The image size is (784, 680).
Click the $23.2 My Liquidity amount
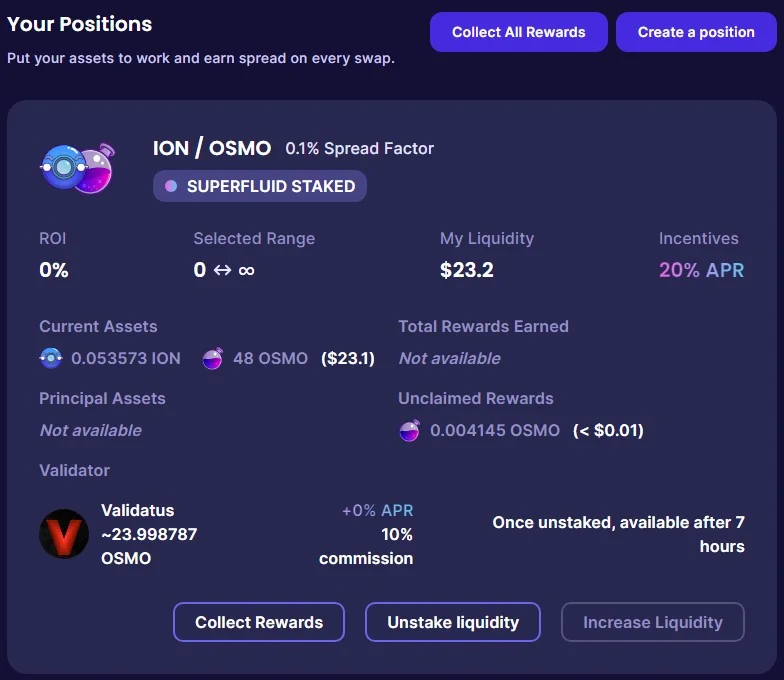[x=466, y=270]
